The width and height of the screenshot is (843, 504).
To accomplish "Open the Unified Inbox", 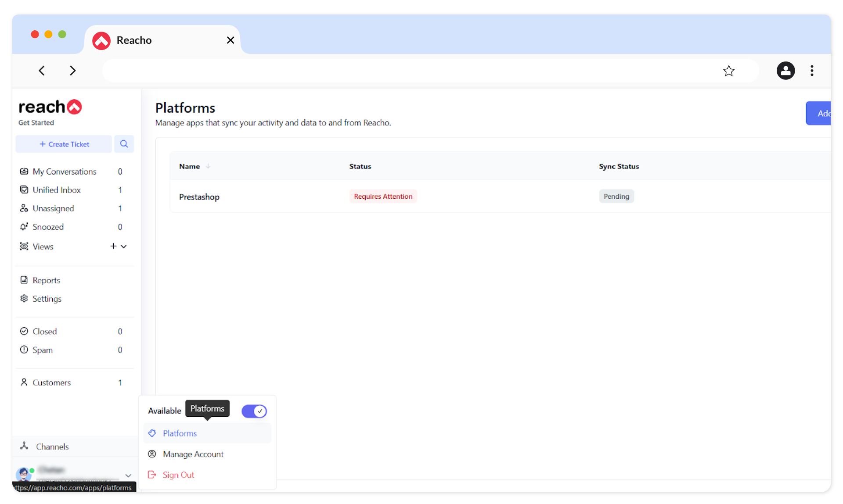I will [57, 190].
